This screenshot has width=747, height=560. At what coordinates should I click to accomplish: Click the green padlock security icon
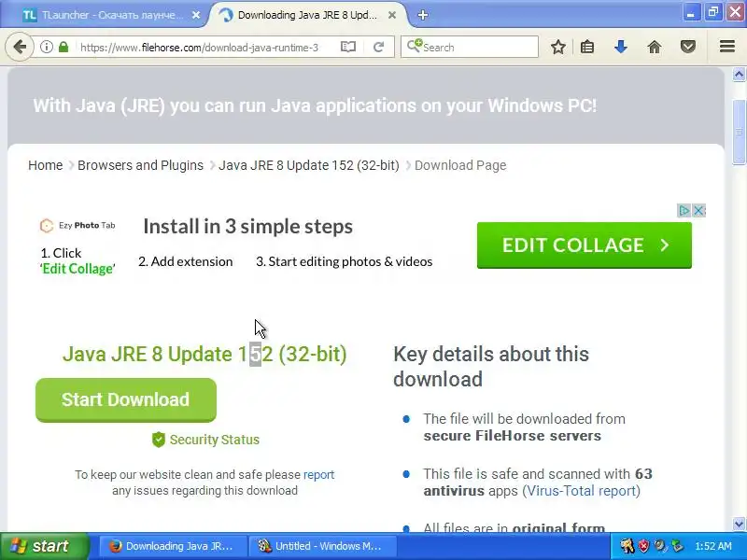[63, 47]
